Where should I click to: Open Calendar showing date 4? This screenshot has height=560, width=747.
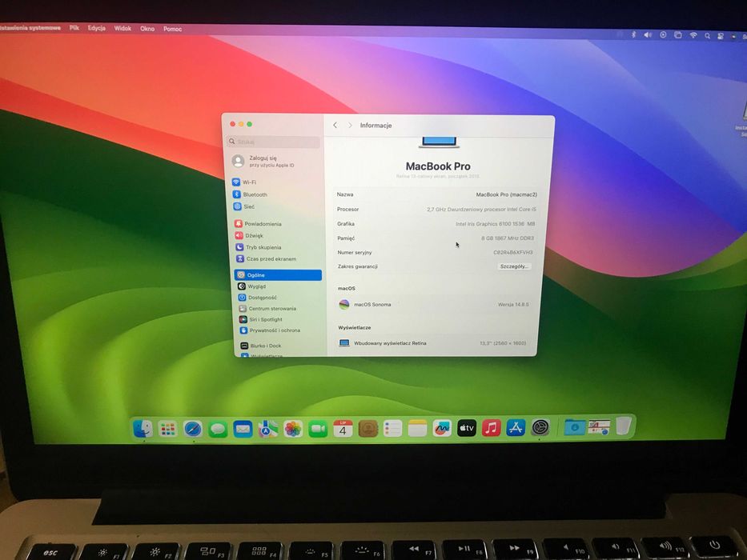(343, 429)
